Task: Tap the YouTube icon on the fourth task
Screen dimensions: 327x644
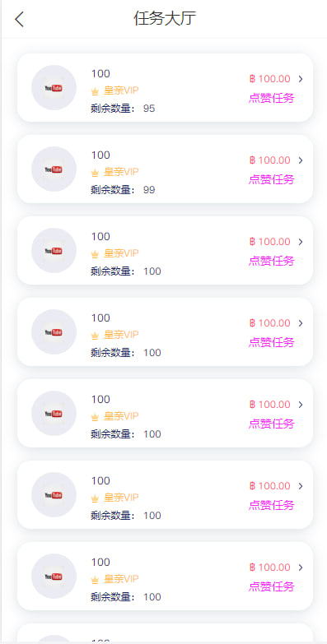Action: [54, 331]
